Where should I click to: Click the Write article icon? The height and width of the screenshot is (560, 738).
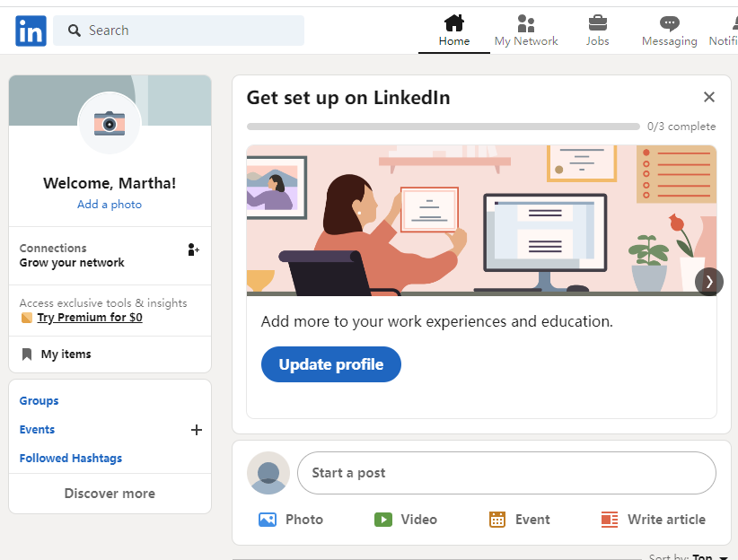(610, 520)
